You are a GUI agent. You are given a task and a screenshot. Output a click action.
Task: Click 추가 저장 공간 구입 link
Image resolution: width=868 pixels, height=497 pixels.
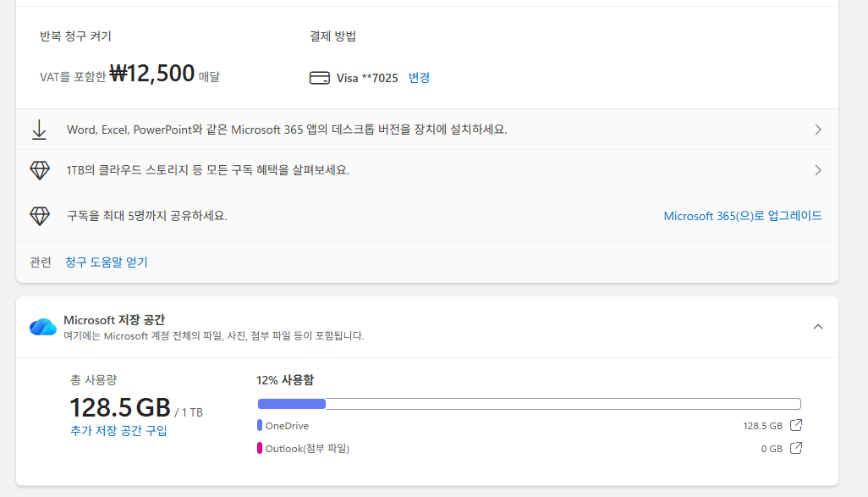click(x=118, y=430)
